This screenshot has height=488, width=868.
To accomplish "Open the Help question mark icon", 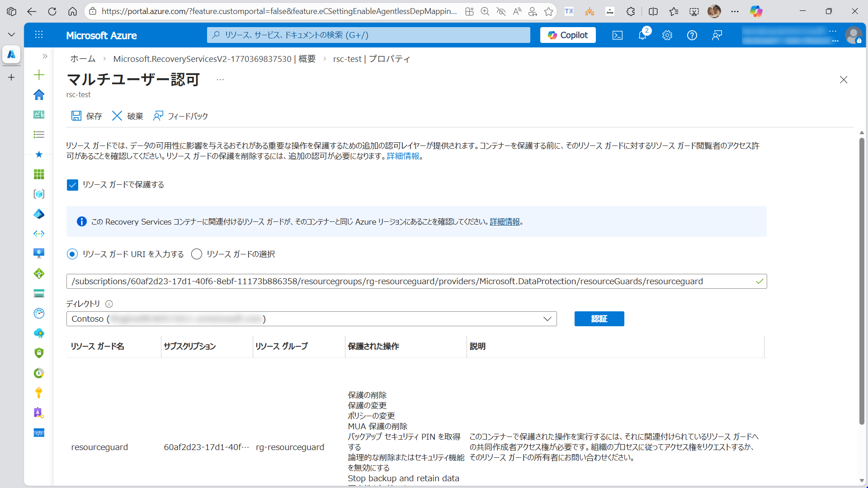I will point(692,35).
